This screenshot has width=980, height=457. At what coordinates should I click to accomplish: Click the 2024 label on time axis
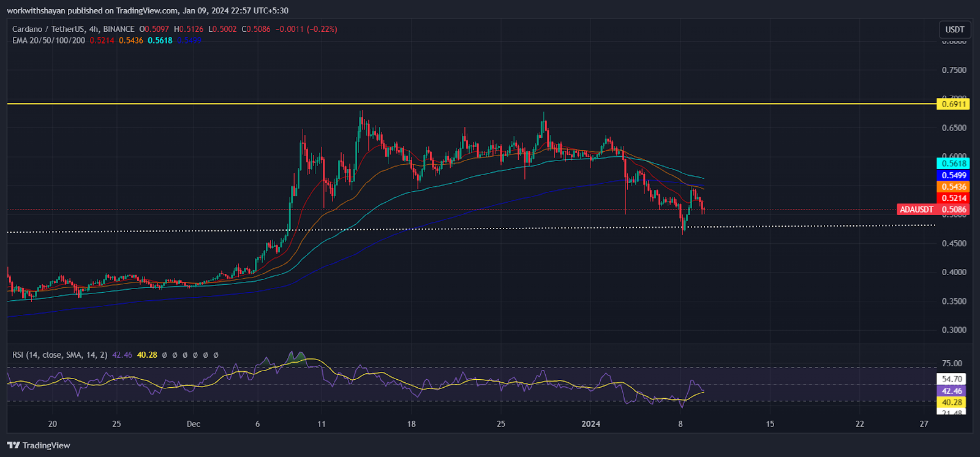click(590, 424)
